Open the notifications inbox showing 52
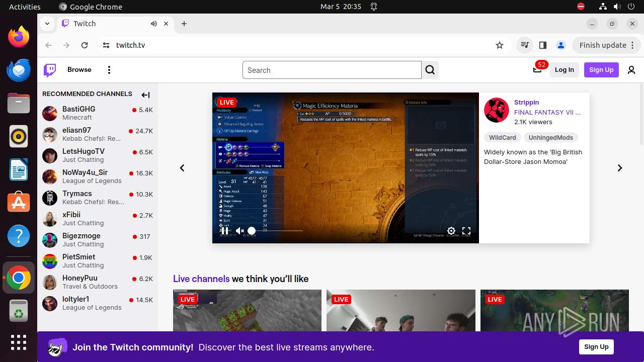 click(537, 69)
